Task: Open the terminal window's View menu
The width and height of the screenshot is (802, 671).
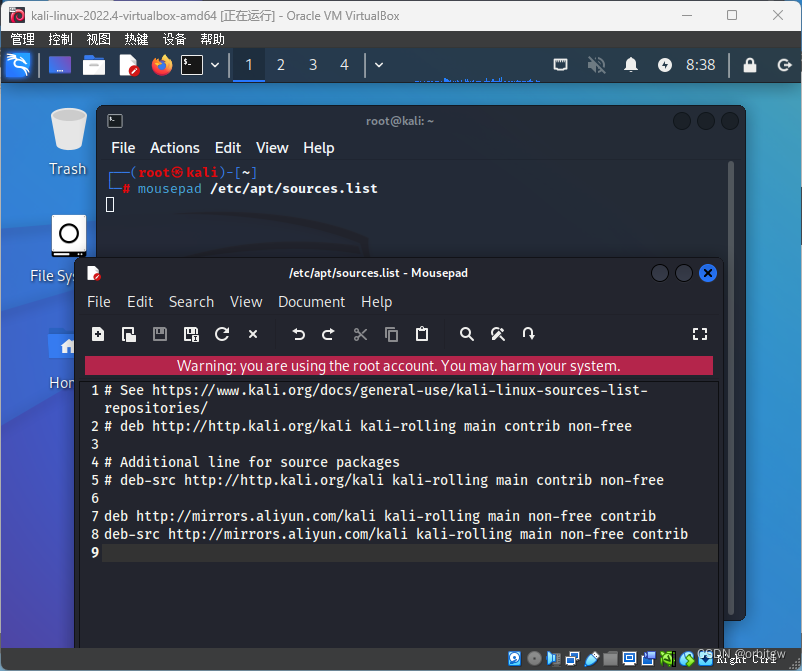Action: (272, 148)
